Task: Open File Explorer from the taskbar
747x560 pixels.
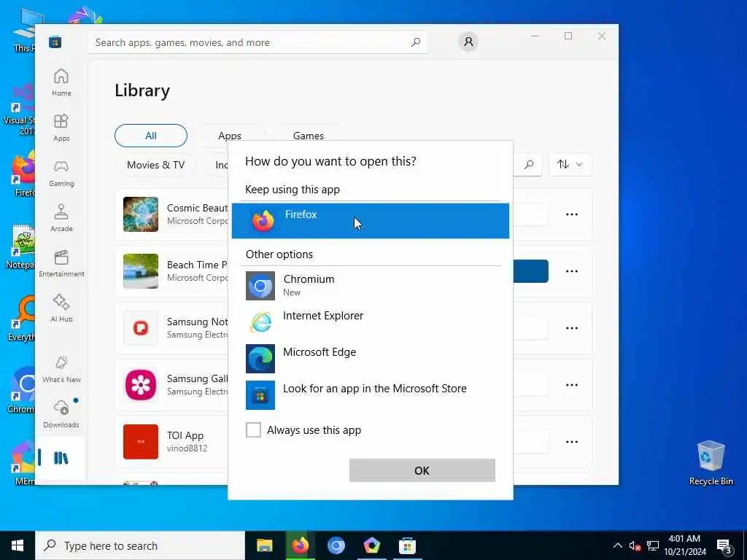Action: pos(264,545)
